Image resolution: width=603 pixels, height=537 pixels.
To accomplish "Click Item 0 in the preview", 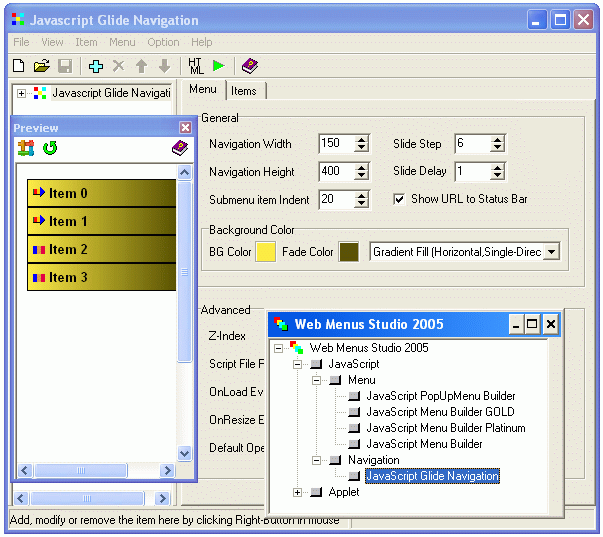I will (102, 193).
